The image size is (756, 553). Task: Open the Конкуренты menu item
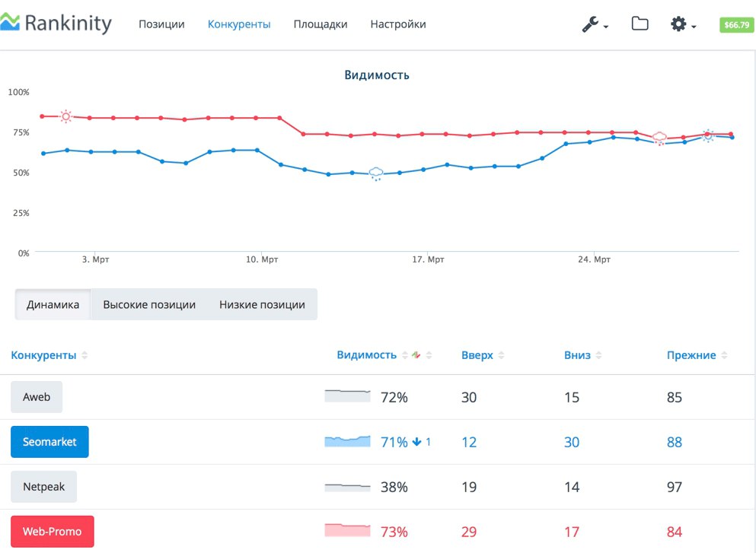click(x=239, y=24)
